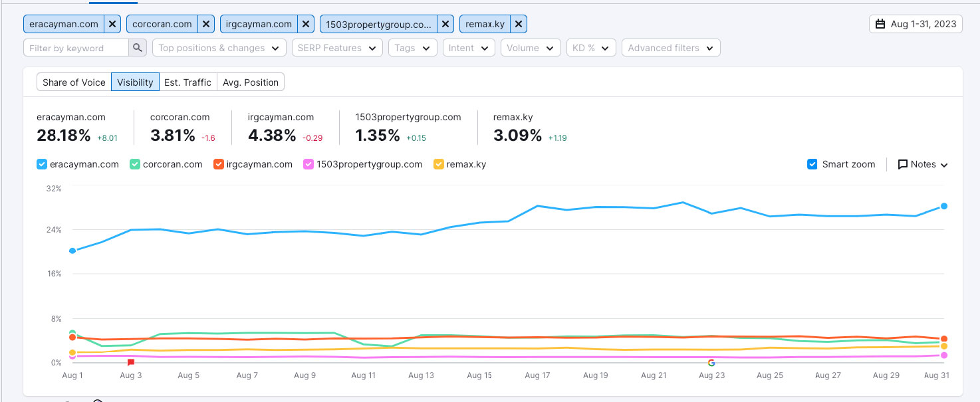Uncheck irgcayman.com in chart legend

coord(219,164)
